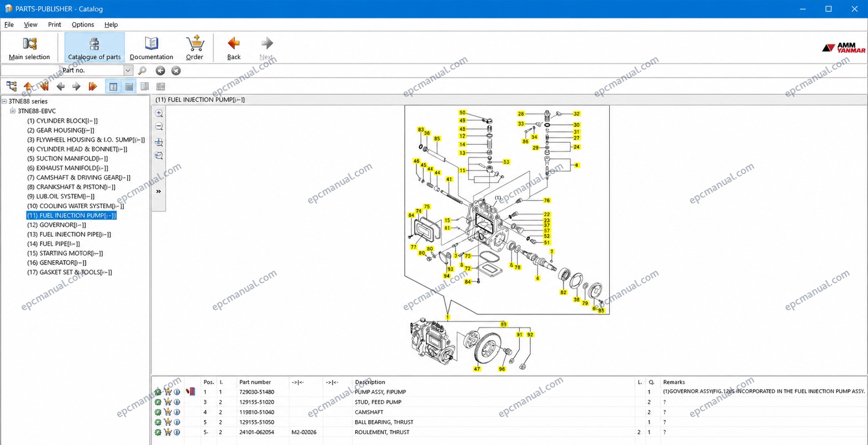Toggle the parts list layout button
Viewport: 868px width, 445px height.
(x=129, y=87)
